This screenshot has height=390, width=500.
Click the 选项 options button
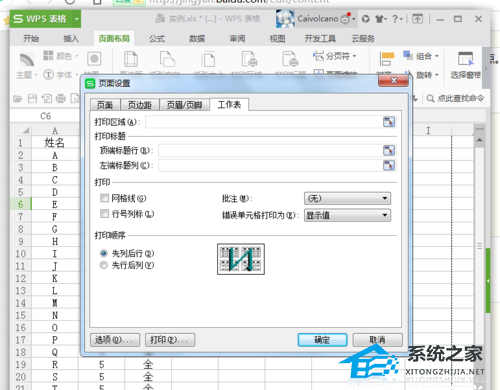coord(115,340)
